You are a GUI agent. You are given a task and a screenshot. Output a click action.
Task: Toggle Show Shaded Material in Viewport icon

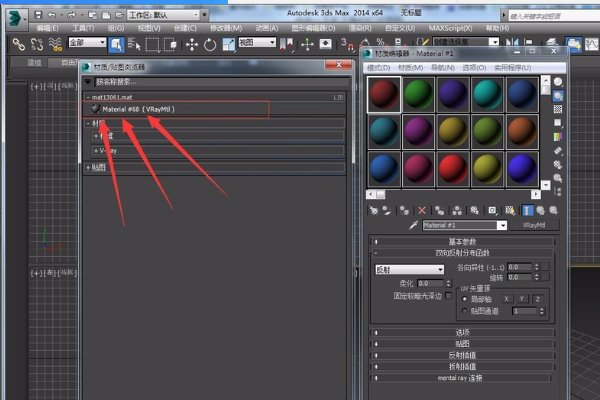[x=510, y=210]
